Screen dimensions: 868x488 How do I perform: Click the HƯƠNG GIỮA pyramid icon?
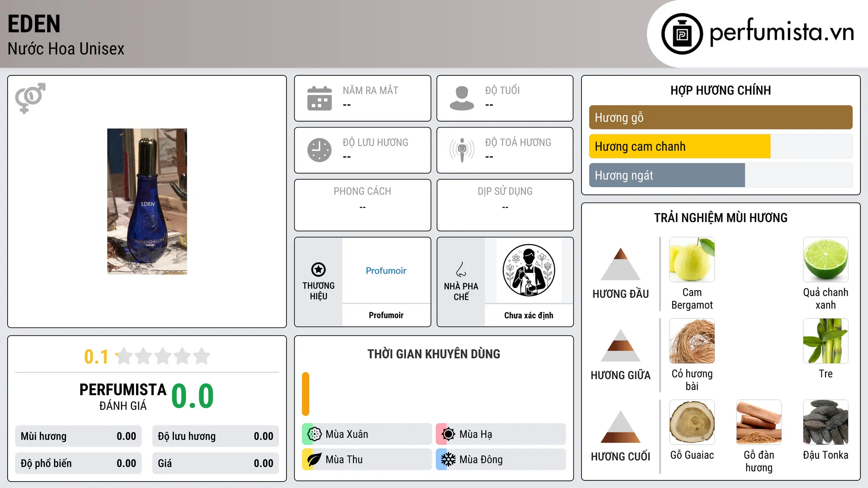620,345
